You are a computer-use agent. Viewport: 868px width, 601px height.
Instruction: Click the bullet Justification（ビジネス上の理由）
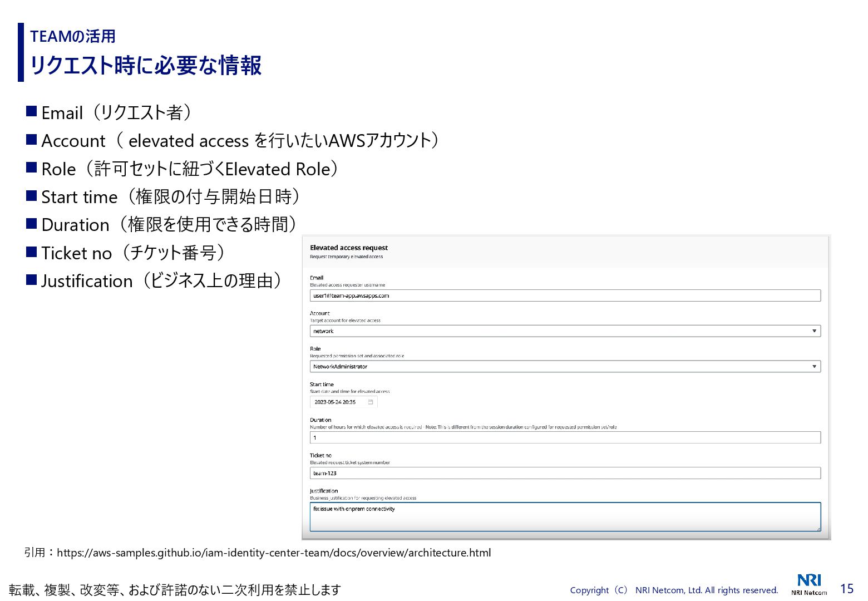tap(155, 280)
